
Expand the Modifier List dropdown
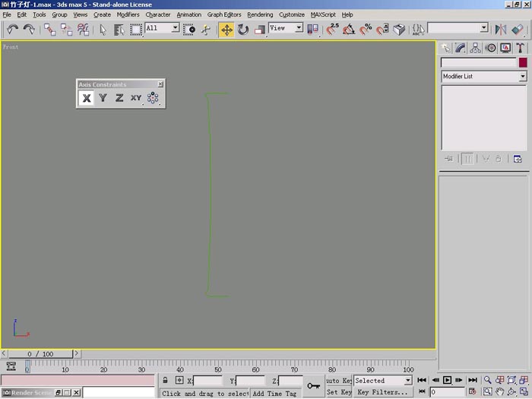523,76
